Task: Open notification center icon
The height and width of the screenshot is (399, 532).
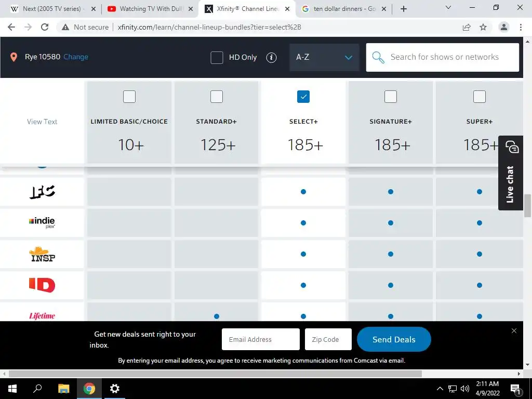Action: point(515,389)
